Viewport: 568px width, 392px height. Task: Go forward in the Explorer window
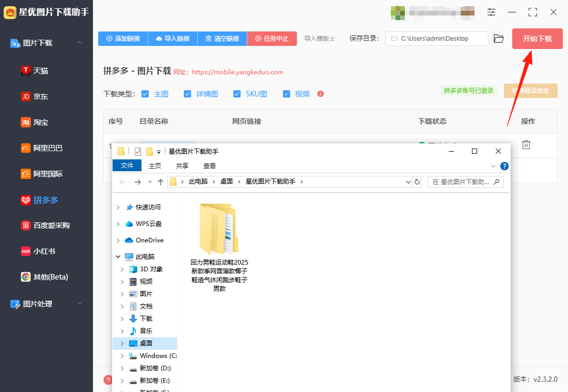point(138,182)
